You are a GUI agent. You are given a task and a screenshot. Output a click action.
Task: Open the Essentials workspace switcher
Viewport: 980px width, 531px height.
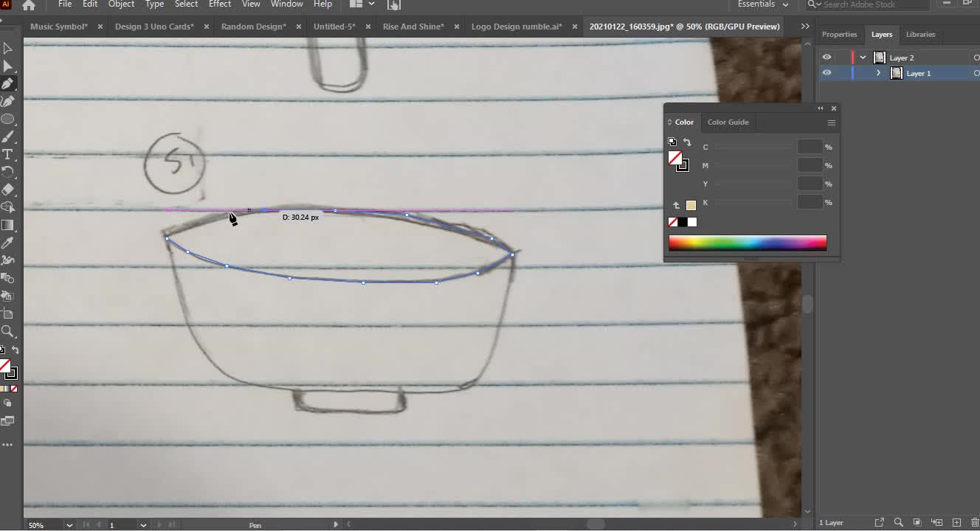point(763,4)
